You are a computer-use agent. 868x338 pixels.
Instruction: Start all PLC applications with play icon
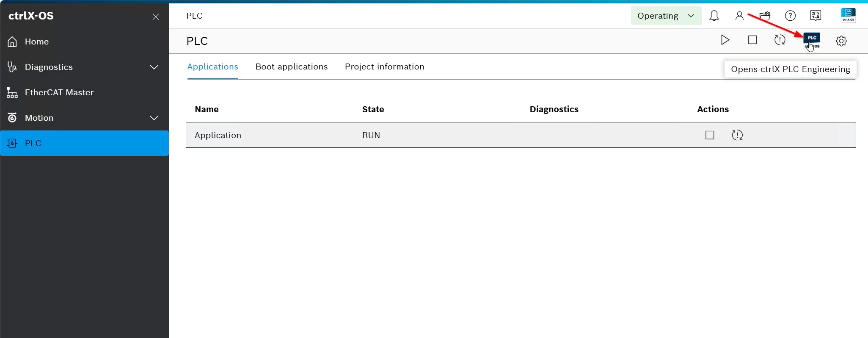[725, 40]
